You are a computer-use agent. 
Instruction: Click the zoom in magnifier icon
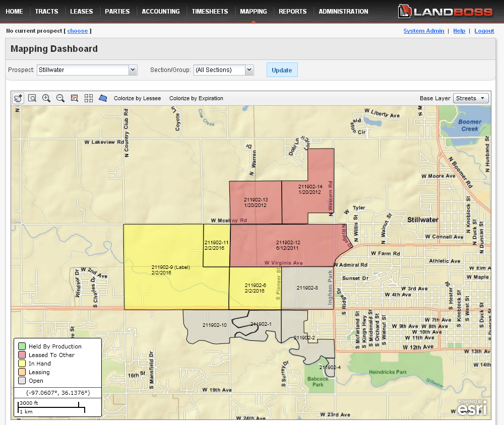pyautogui.click(x=46, y=98)
